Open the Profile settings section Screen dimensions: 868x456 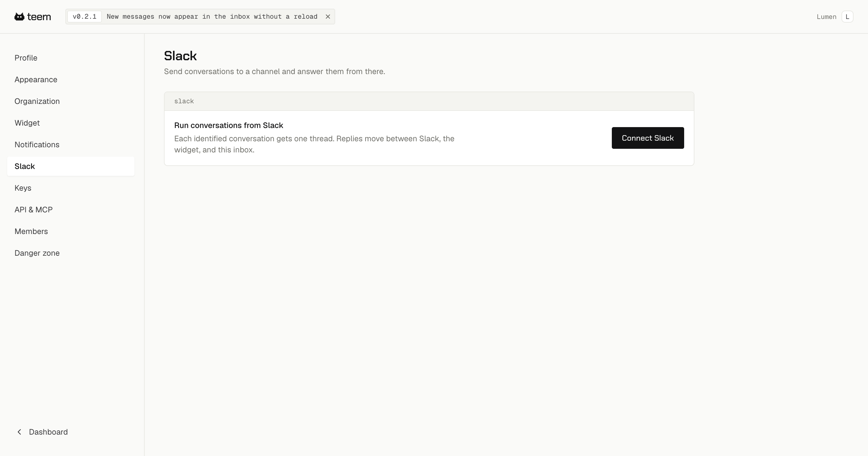[x=71, y=58]
